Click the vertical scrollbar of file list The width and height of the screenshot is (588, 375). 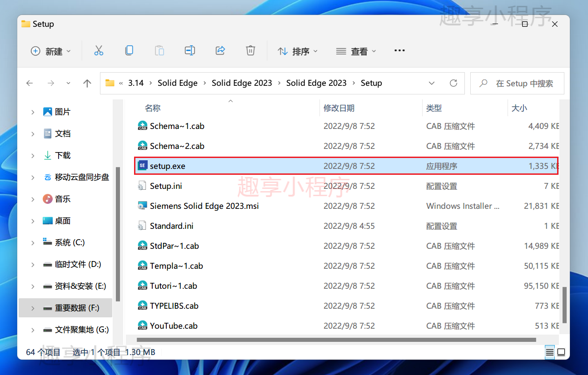(565, 305)
